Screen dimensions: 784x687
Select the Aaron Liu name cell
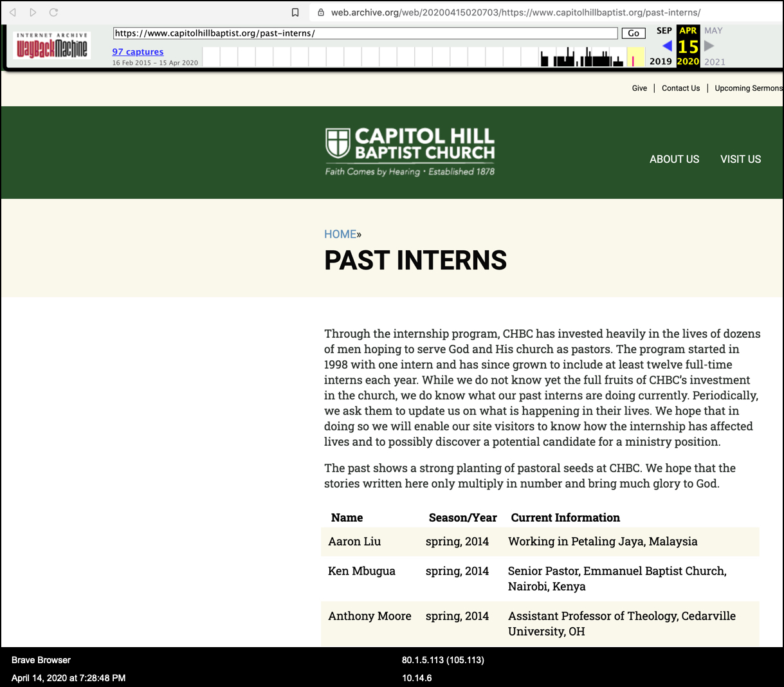click(354, 542)
